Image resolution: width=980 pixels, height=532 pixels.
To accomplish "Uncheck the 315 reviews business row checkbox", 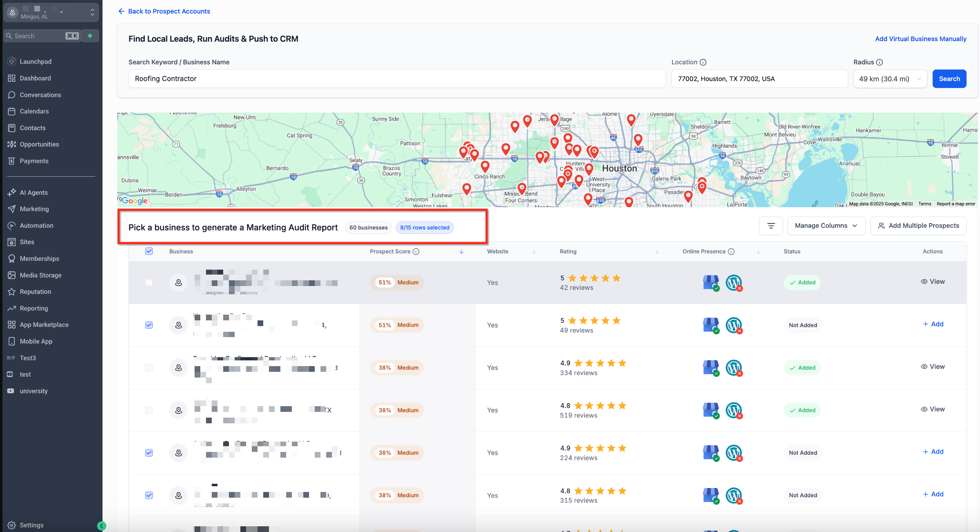I will [149, 496].
